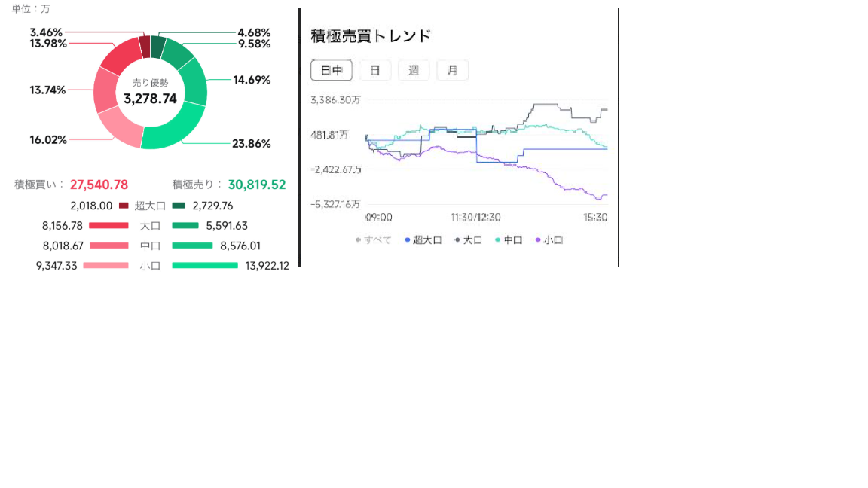Select the 週 period option

[x=414, y=70]
